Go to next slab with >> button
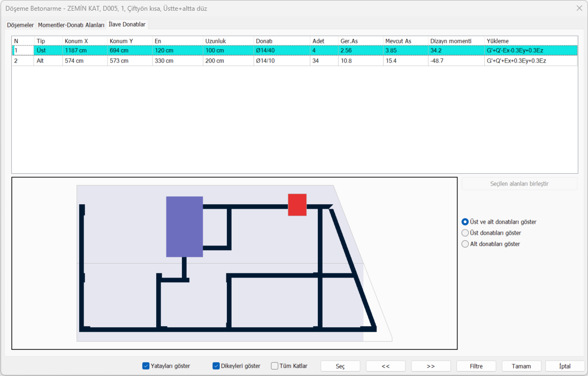The height and width of the screenshot is (376, 588). pos(431,366)
